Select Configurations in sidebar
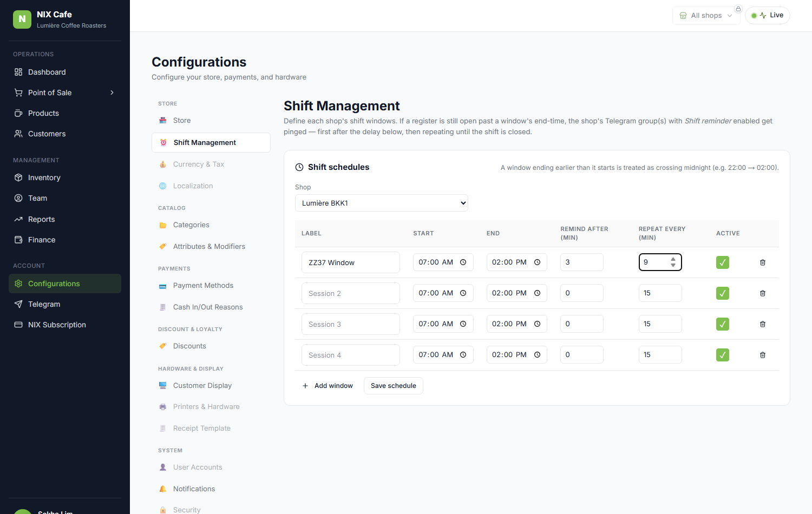Image resolution: width=812 pixels, height=514 pixels. pyautogui.click(x=65, y=284)
